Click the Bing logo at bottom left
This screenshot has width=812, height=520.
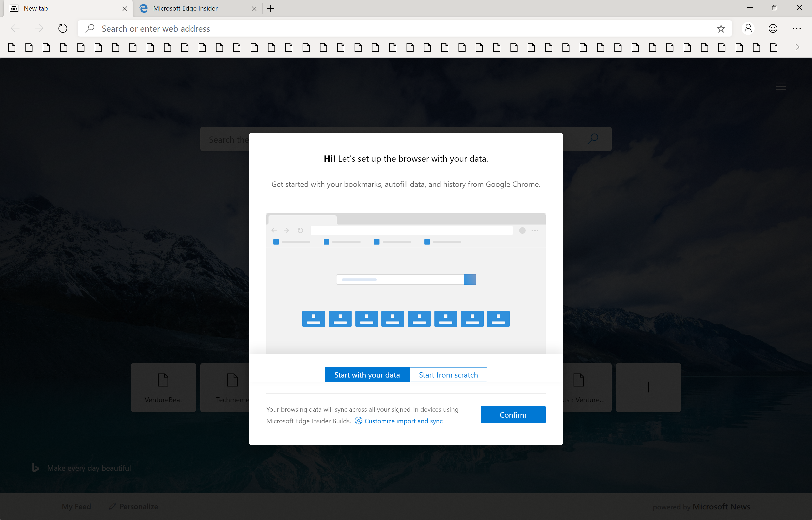35,468
